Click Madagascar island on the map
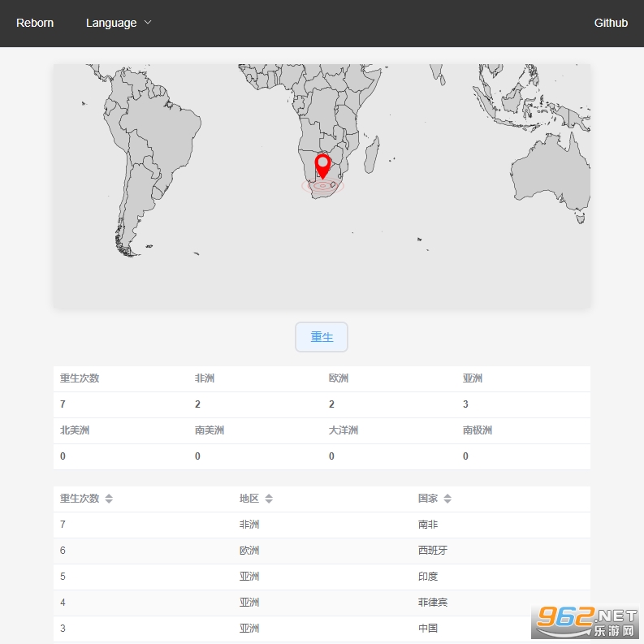This screenshot has height=644, width=644. coord(371,155)
